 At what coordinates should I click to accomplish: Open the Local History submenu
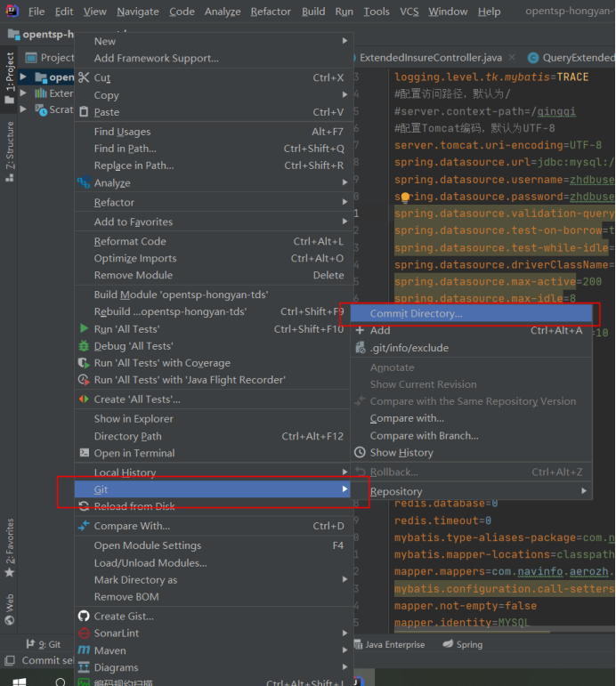click(x=214, y=472)
